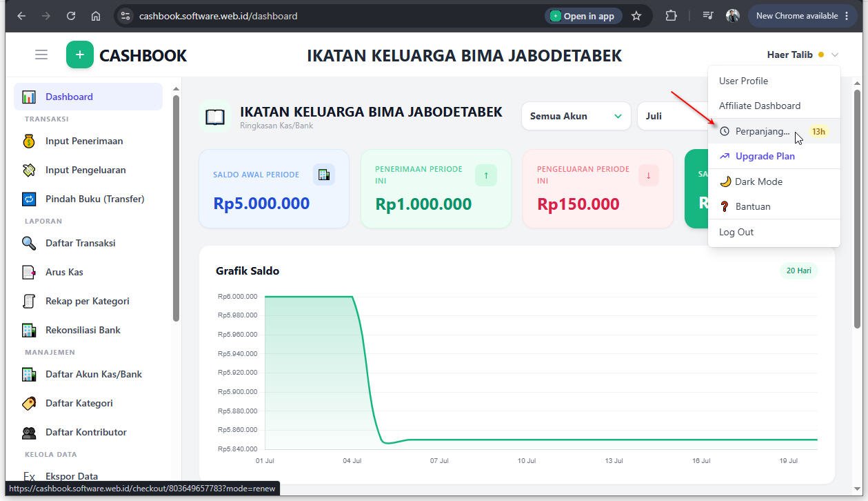This screenshot has height=501, width=868.
Task: Click the Ekspor Data Excel icon
Action: (x=29, y=476)
